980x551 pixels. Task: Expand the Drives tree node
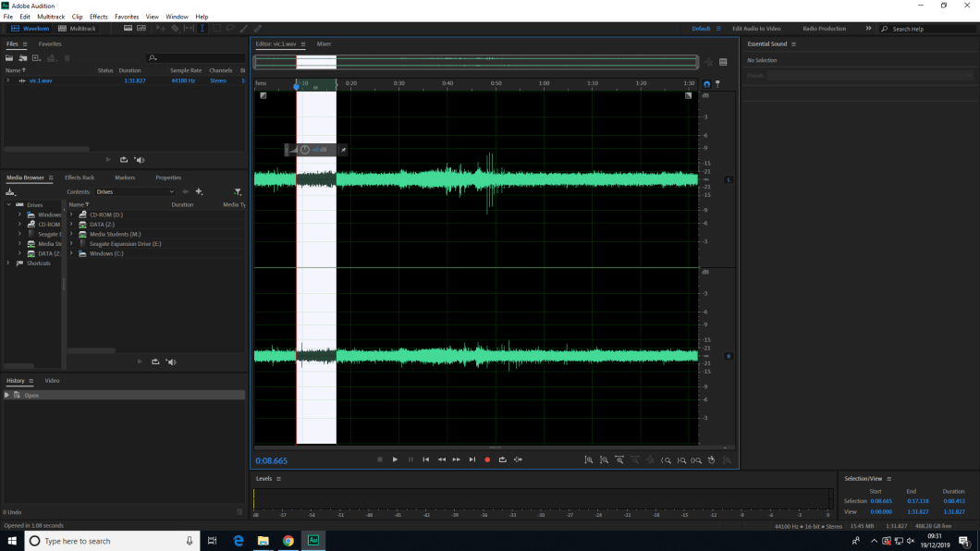point(8,205)
